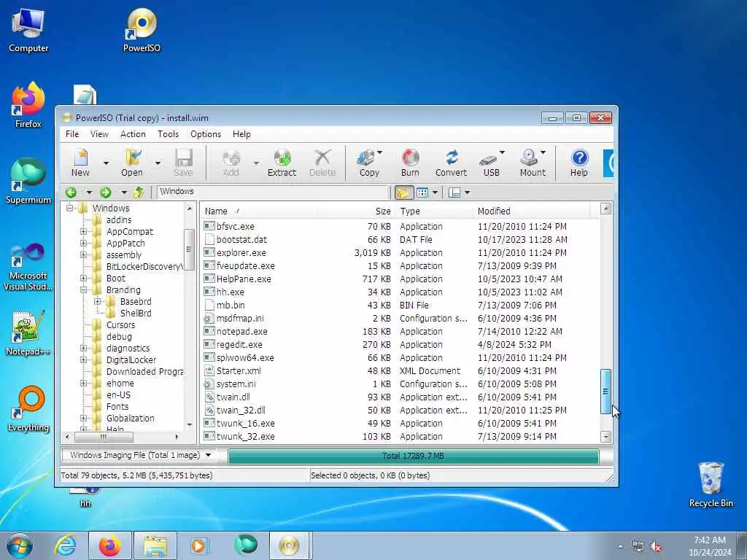Screen dimensions: 747x560
Task: Select the Notepad++ desktop shortcut
Action: [x=28, y=333]
